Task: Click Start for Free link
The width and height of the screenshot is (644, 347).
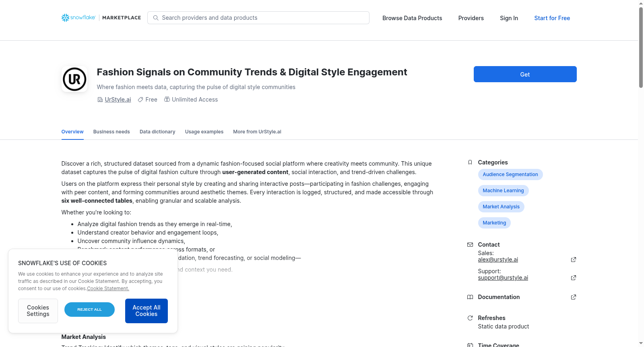Action: click(x=552, y=18)
